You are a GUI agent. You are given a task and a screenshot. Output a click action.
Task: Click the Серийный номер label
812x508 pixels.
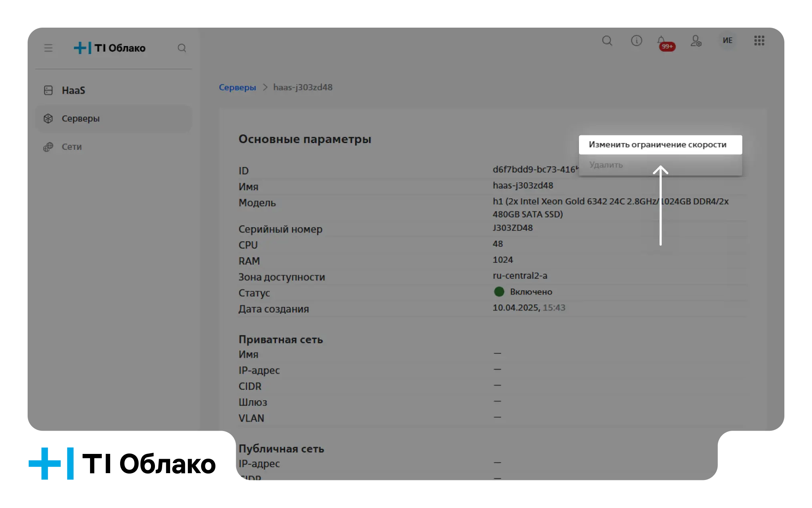[x=280, y=229]
